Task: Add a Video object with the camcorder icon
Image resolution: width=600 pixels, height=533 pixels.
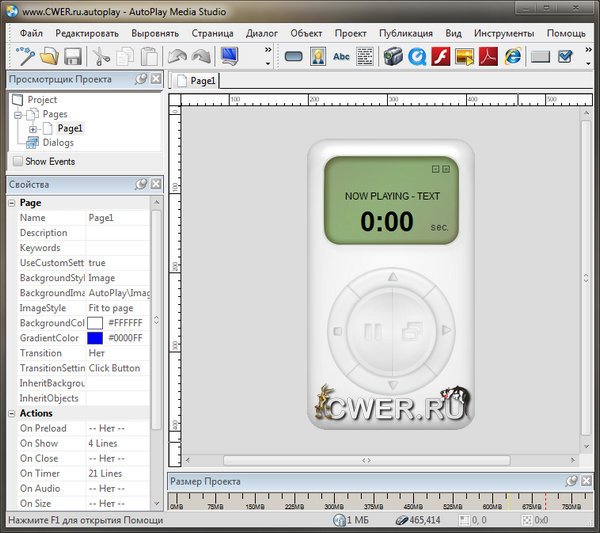Action: 393,56
